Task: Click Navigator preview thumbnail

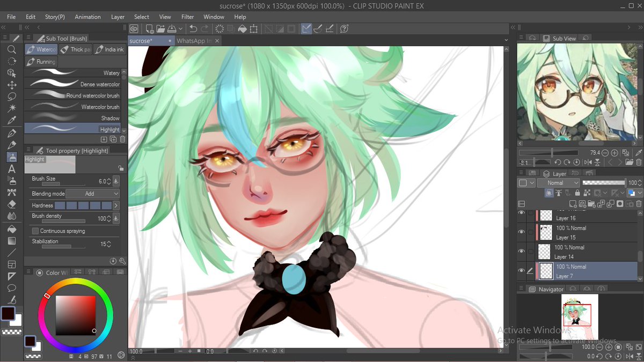Action: (x=580, y=316)
